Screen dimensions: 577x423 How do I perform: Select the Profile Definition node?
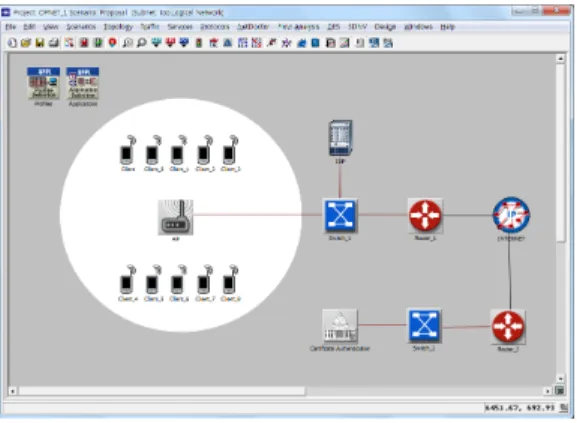43,83
